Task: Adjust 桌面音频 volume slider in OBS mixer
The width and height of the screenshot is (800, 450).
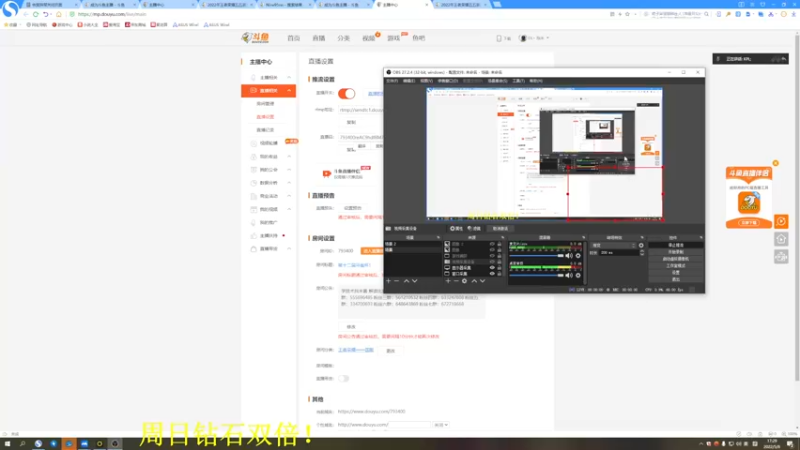Action: click(537, 275)
